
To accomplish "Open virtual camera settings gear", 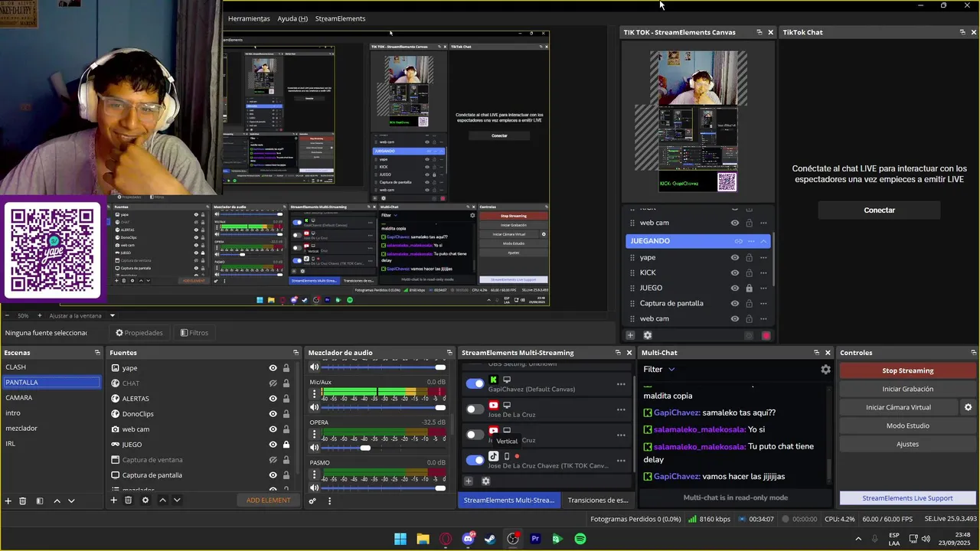I will coord(968,407).
